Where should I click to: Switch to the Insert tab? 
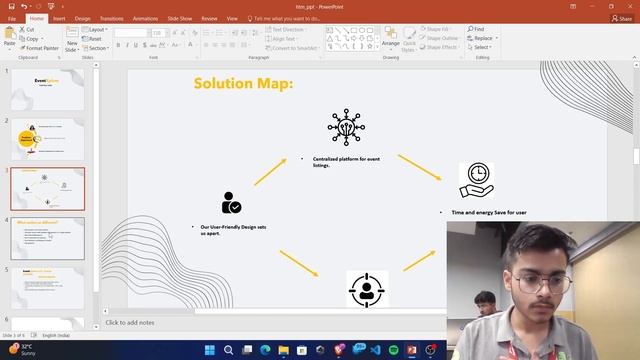click(x=59, y=19)
